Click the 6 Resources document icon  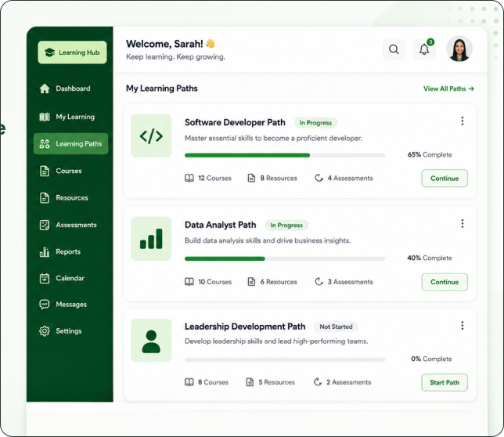[x=251, y=282]
